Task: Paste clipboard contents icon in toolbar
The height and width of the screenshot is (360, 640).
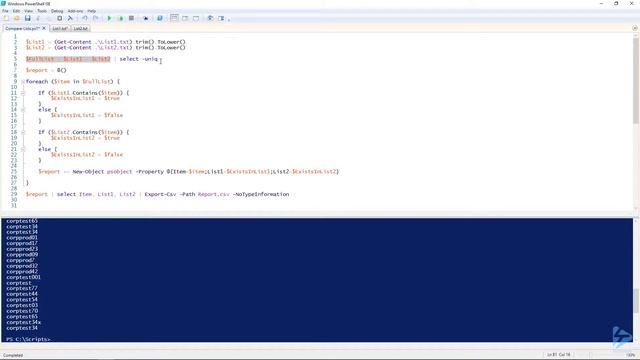Action: click(60, 18)
